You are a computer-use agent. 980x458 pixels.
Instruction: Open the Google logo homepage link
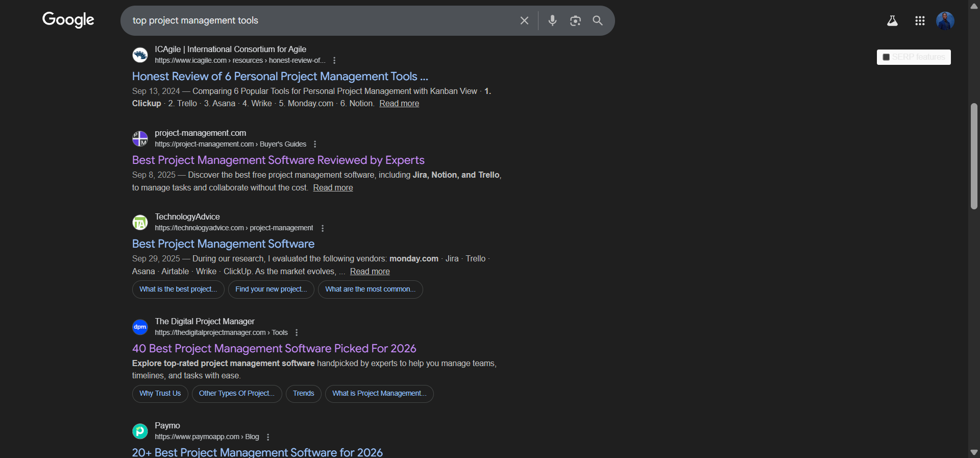pos(68,20)
